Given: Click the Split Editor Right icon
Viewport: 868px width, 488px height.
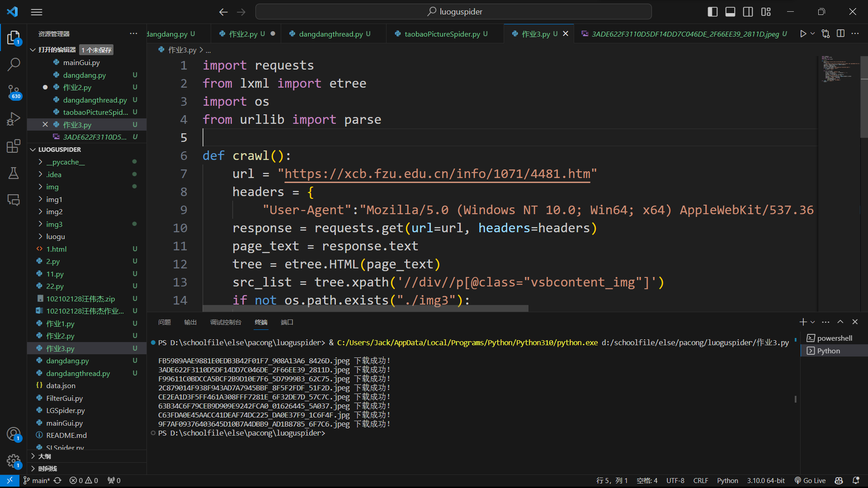Looking at the screenshot, I should [840, 34].
